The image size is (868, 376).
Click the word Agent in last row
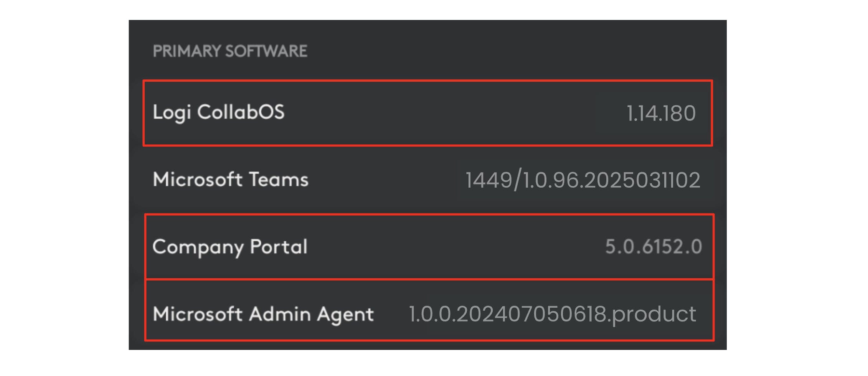(x=345, y=314)
